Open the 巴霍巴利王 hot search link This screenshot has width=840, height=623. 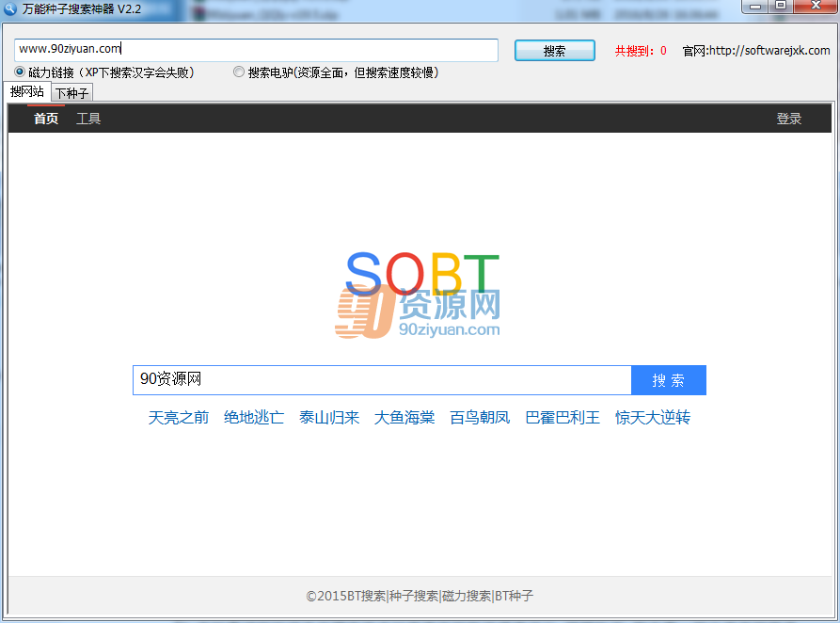pos(563,417)
